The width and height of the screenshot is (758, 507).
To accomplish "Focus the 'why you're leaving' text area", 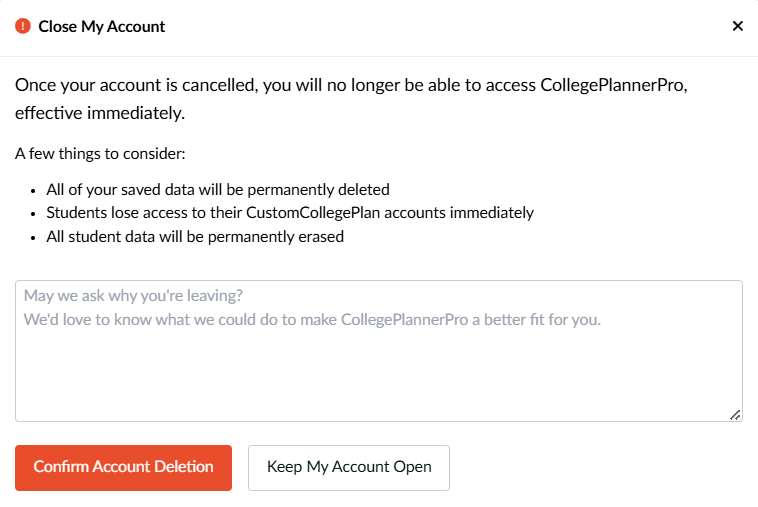I will [x=379, y=351].
